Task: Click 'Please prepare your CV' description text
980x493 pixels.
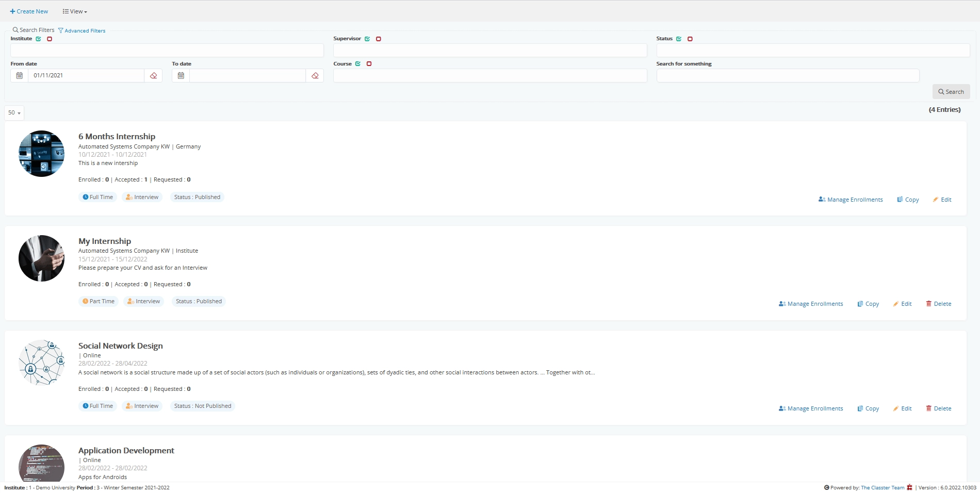Action: [x=143, y=268]
